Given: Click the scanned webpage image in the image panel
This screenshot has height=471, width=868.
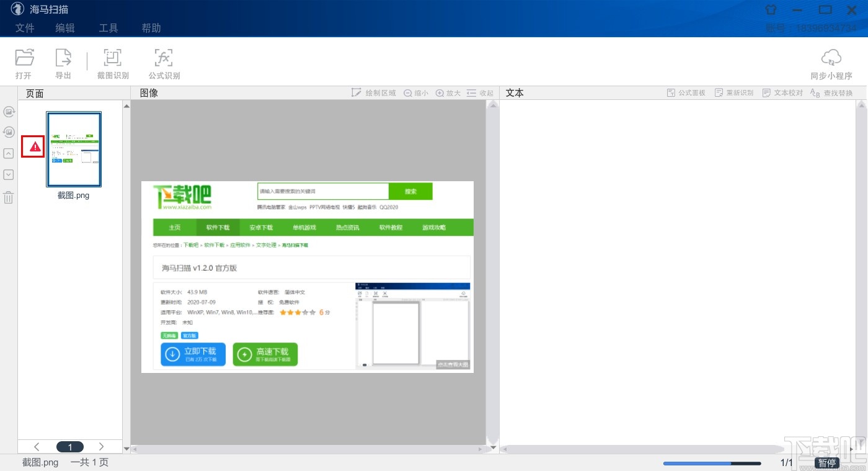Looking at the screenshot, I should coord(308,277).
